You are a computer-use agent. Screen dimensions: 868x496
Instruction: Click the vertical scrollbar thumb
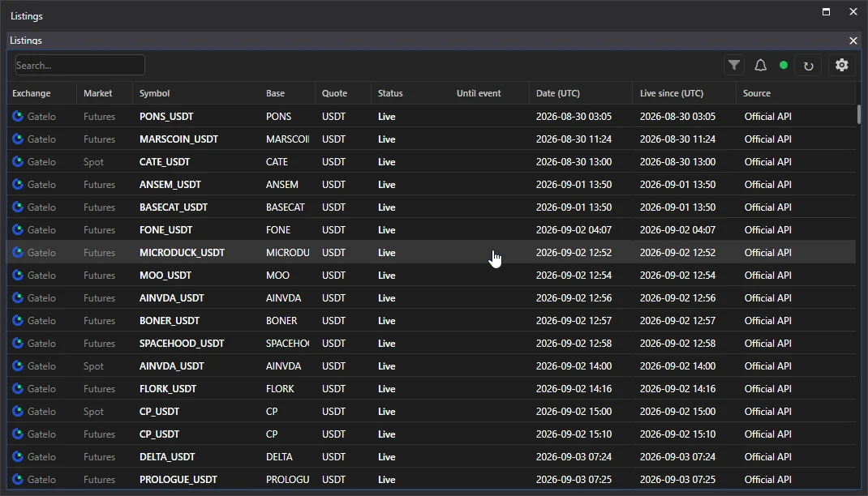coord(859,114)
